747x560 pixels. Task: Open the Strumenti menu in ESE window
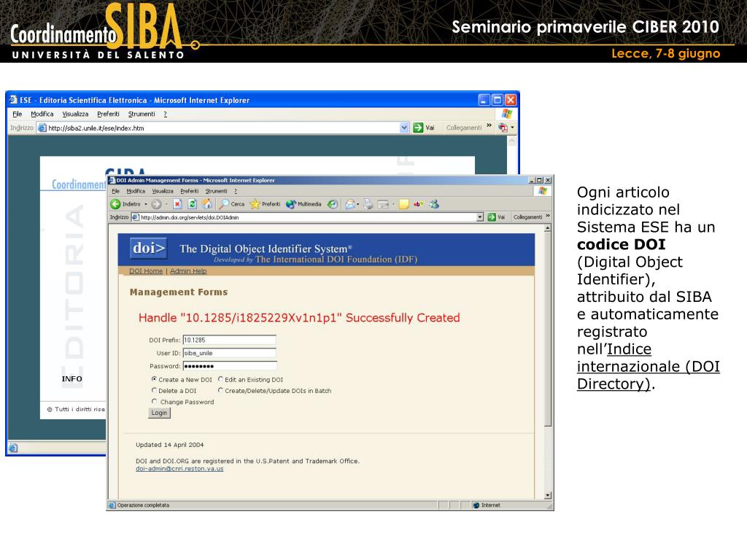[x=142, y=114]
